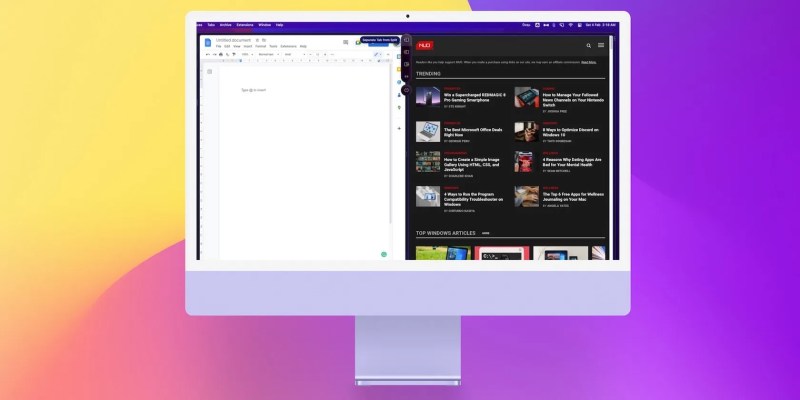The width and height of the screenshot is (800, 400).
Task: Click the font size field
Action: tap(317, 54)
